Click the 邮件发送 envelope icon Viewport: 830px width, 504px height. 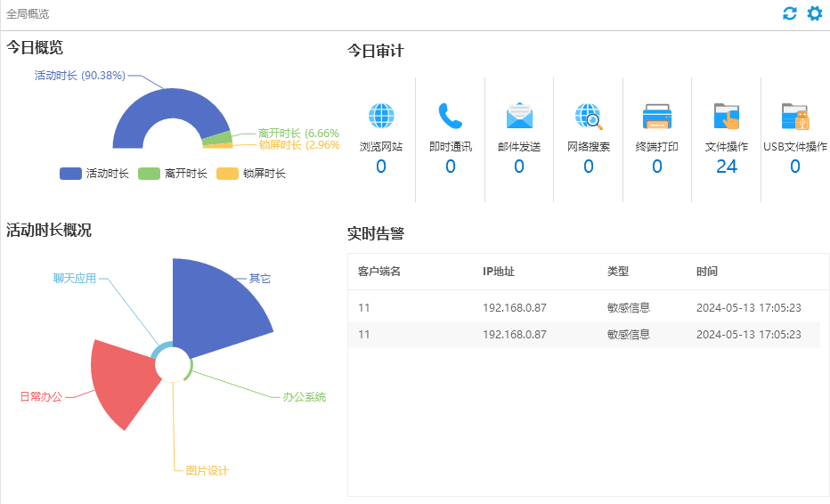click(x=519, y=116)
